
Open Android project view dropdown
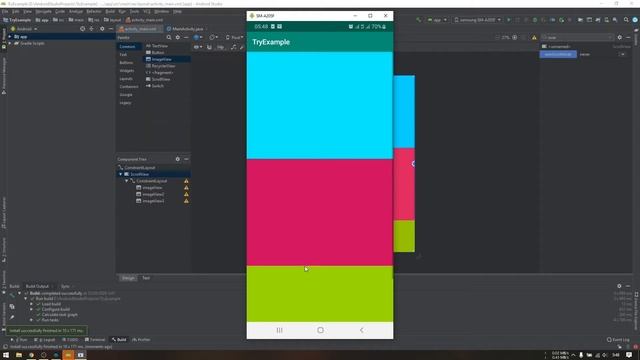pyautogui.click(x=24, y=29)
